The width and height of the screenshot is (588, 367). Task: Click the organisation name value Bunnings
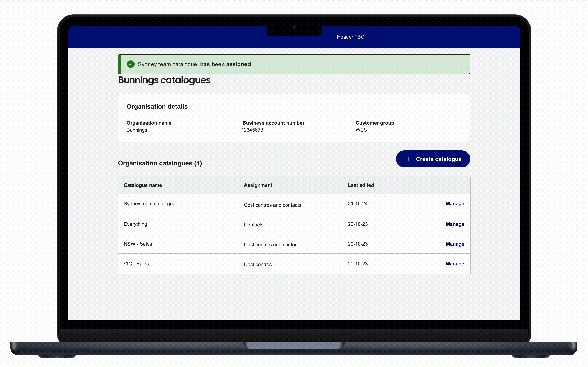tap(137, 130)
